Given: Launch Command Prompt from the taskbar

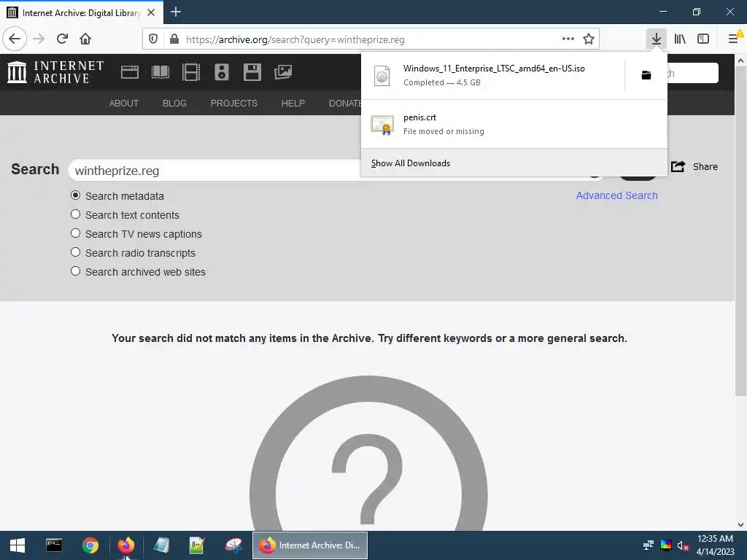Looking at the screenshot, I should pos(54,545).
